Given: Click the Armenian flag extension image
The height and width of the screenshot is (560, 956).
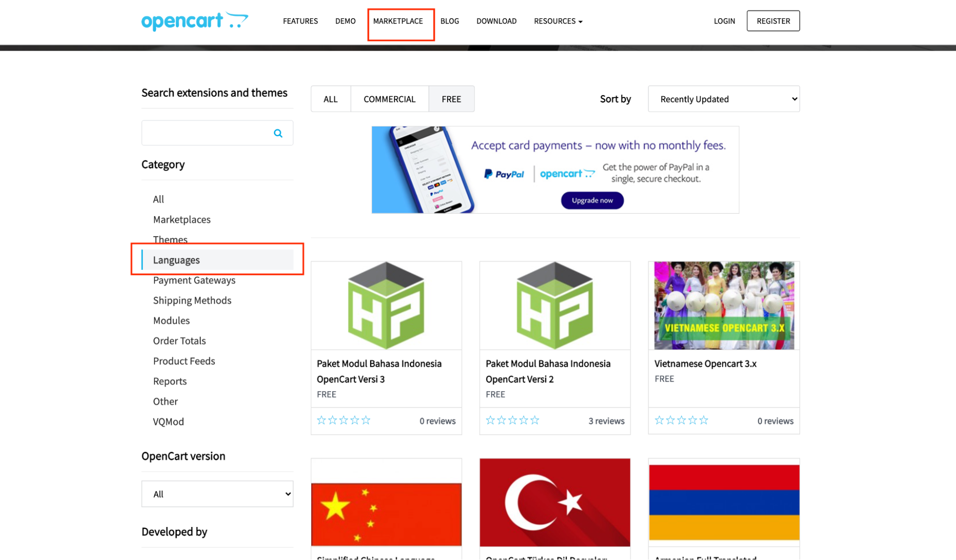Looking at the screenshot, I should tap(724, 502).
